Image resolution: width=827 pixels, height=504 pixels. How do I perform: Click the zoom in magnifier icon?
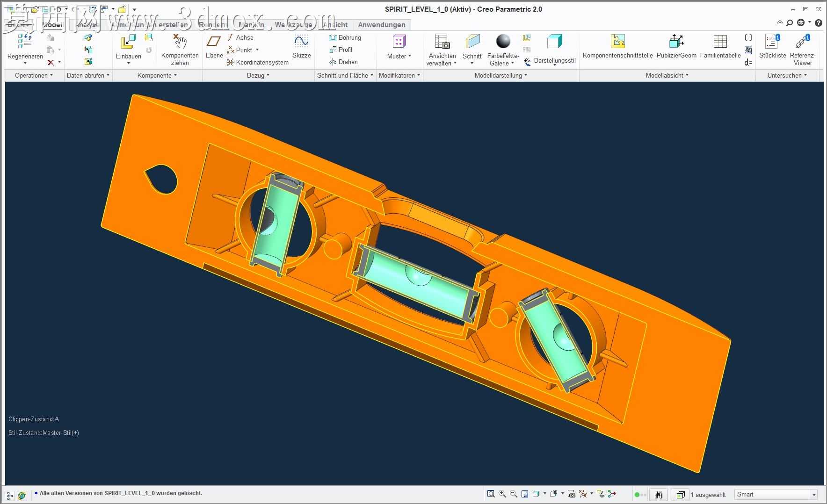(502, 494)
